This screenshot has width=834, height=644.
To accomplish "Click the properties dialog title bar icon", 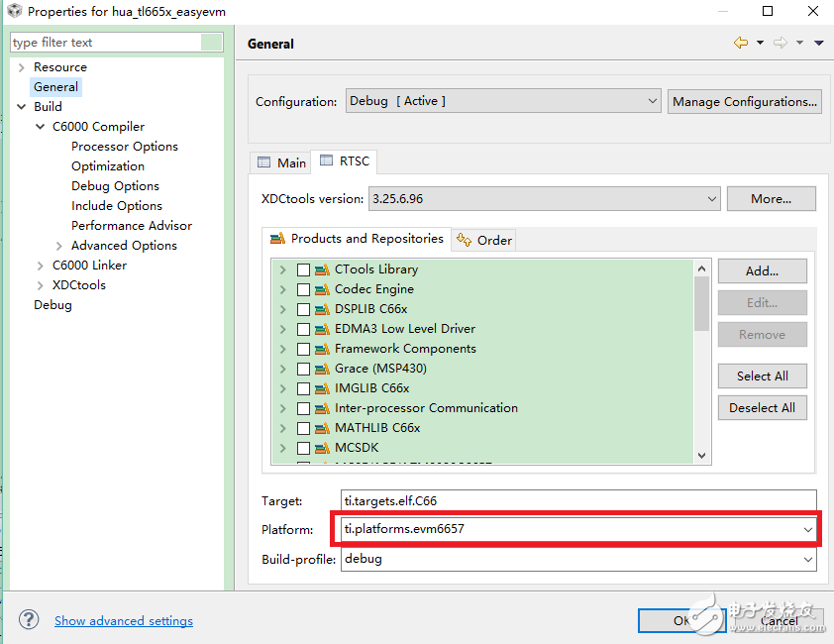I will [x=14, y=11].
